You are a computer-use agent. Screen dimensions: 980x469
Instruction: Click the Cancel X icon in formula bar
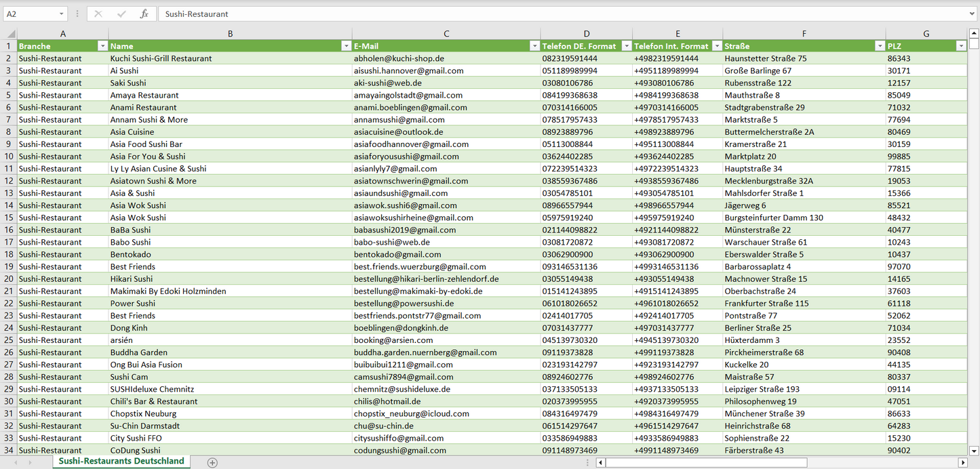98,14
